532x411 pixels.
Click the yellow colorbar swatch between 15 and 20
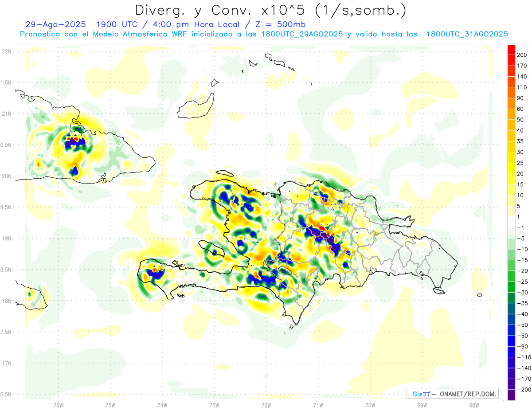click(x=511, y=179)
